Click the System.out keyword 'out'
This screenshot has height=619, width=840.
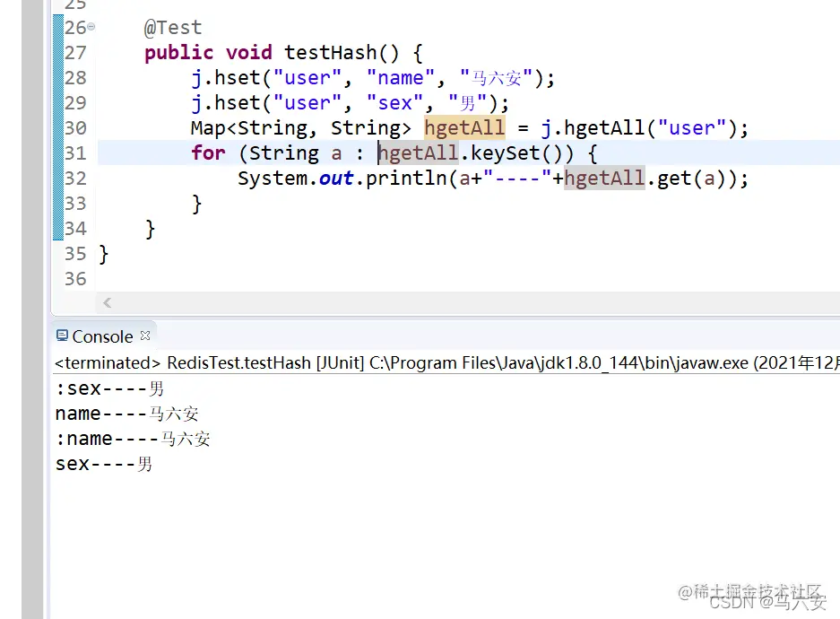336,179
